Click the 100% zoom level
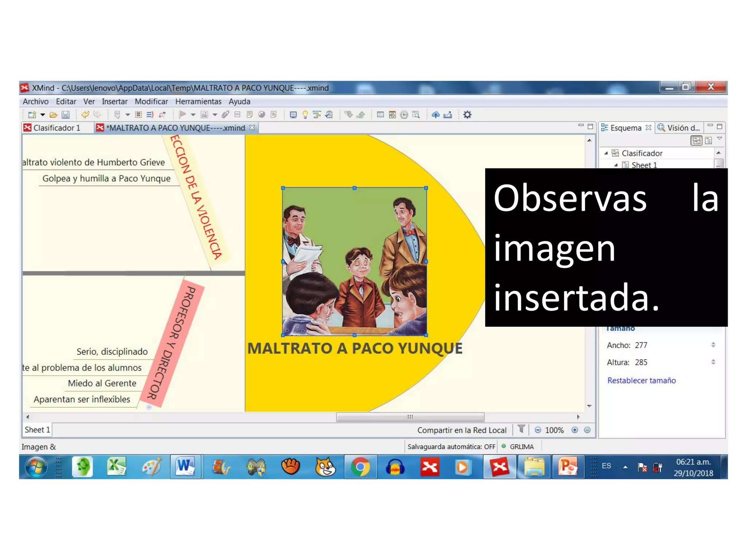Screen dimensions: 747x560 (x=554, y=430)
